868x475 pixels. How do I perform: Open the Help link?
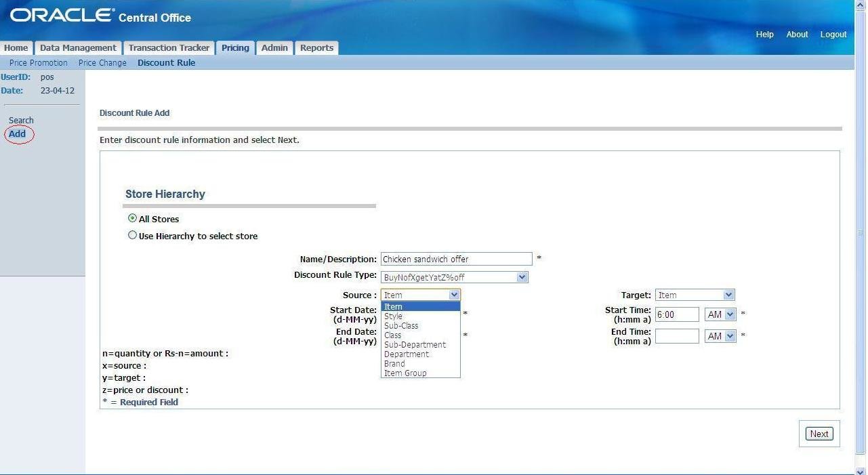pyautogui.click(x=764, y=35)
